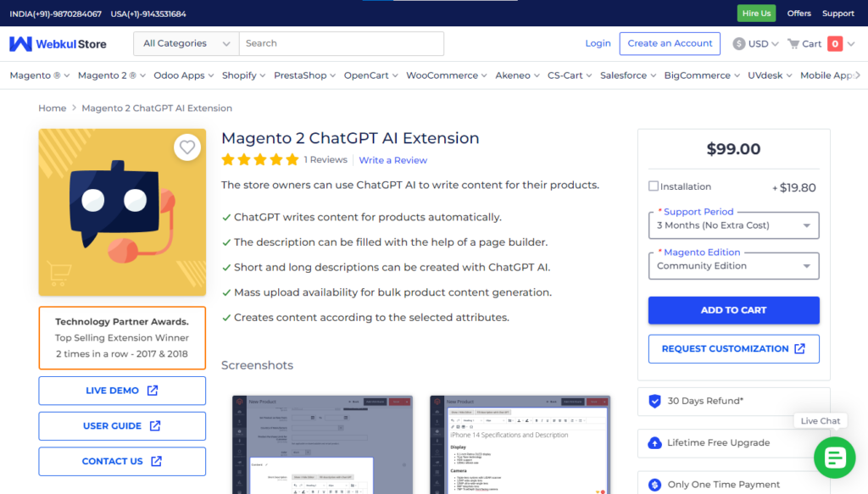
Task: Click the ADD TO CART button
Action: (733, 310)
